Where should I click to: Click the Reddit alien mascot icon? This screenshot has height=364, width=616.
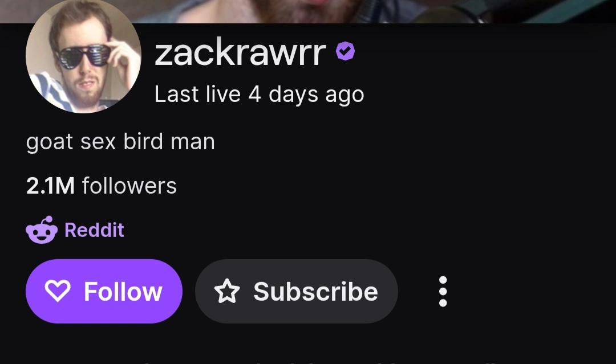(42, 230)
